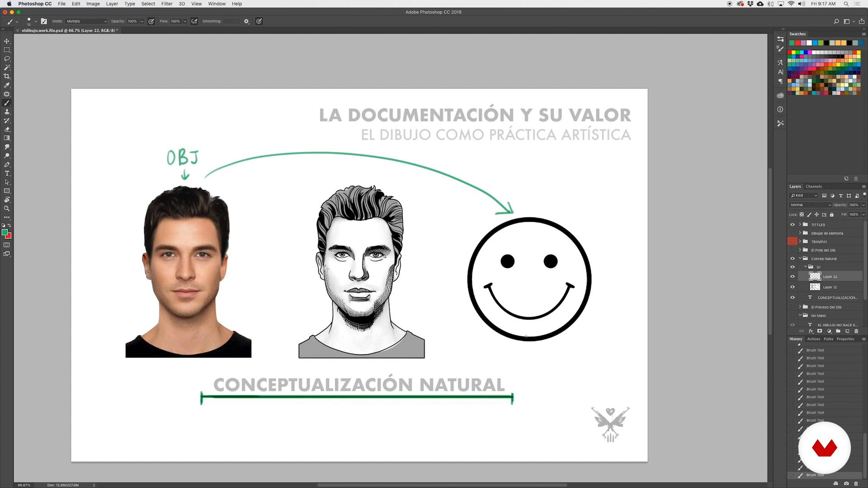This screenshot has width=868, height=488.
Task: Hide Layer 22
Action: point(793,277)
